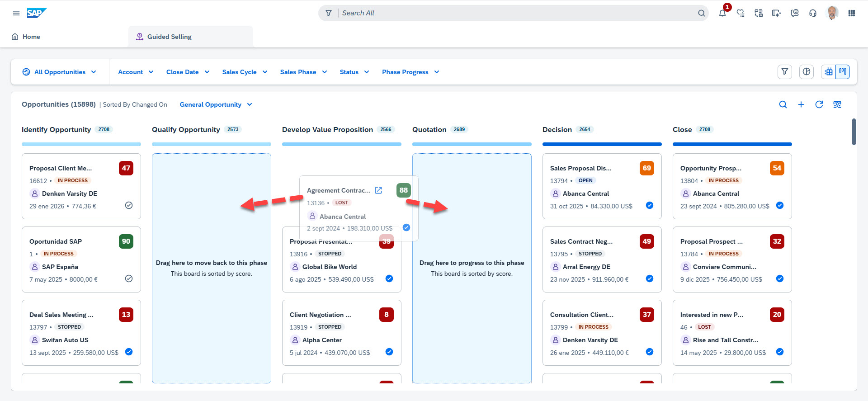Select the Guided Selling tab
The image size is (868, 401).
click(x=169, y=37)
